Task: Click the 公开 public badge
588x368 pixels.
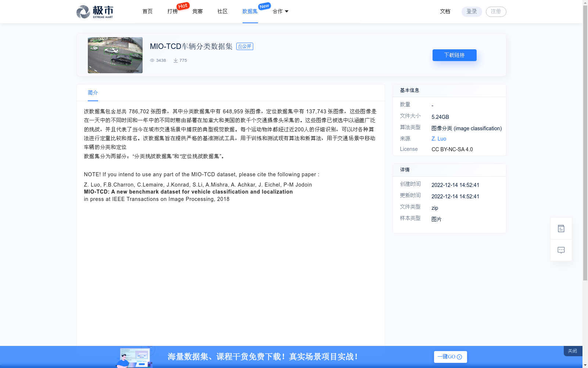Action: (245, 46)
